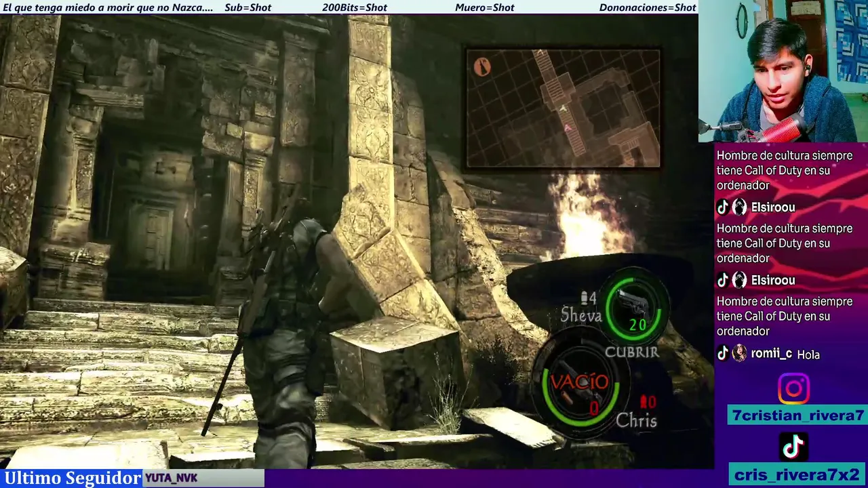868x488 pixels.
Task: Click Sheva's ammo count 20
Action: click(637, 325)
